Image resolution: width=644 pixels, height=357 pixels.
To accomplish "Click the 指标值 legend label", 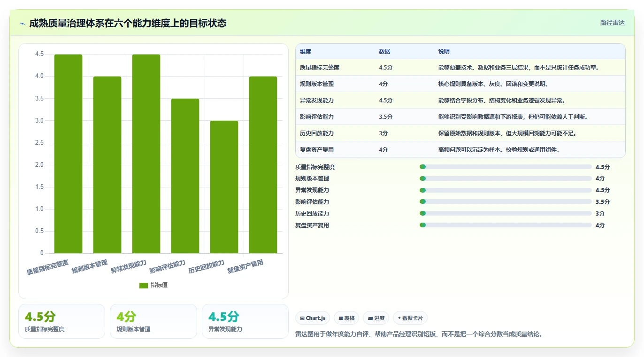I will click(x=159, y=285).
